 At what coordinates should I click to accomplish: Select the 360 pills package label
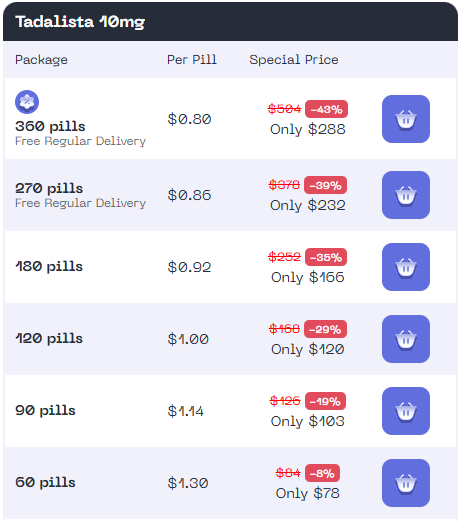point(50,126)
